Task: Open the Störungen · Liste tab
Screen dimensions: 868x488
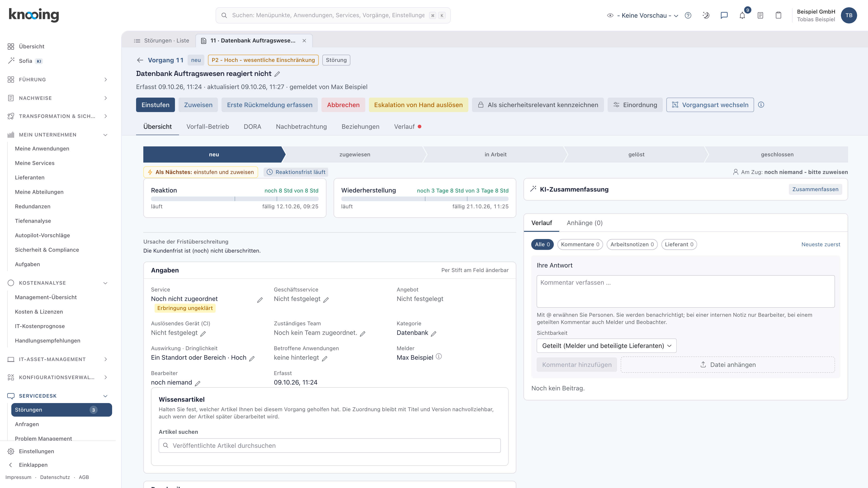Action: pos(161,40)
